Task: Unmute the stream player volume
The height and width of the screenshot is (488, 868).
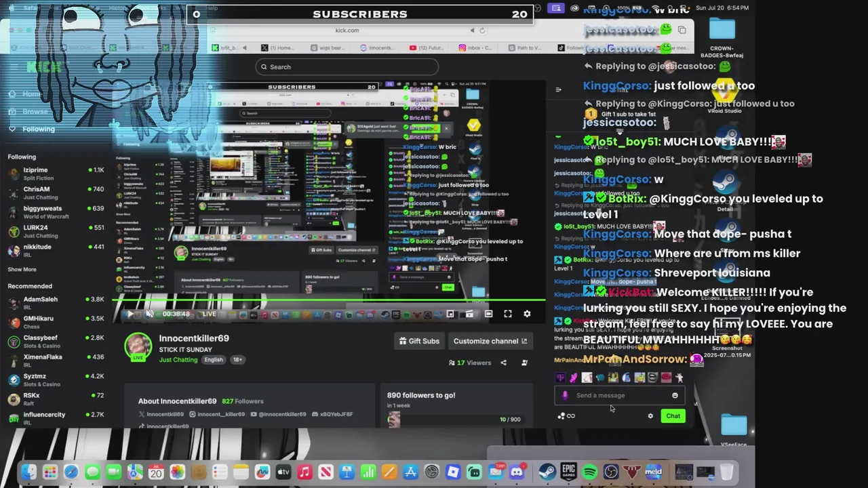Action: tap(150, 314)
